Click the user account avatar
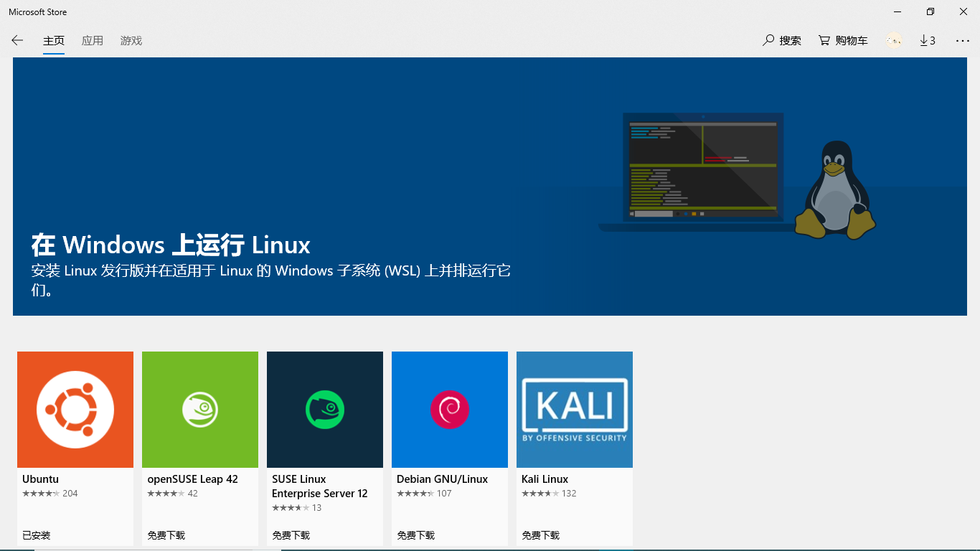 894,41
